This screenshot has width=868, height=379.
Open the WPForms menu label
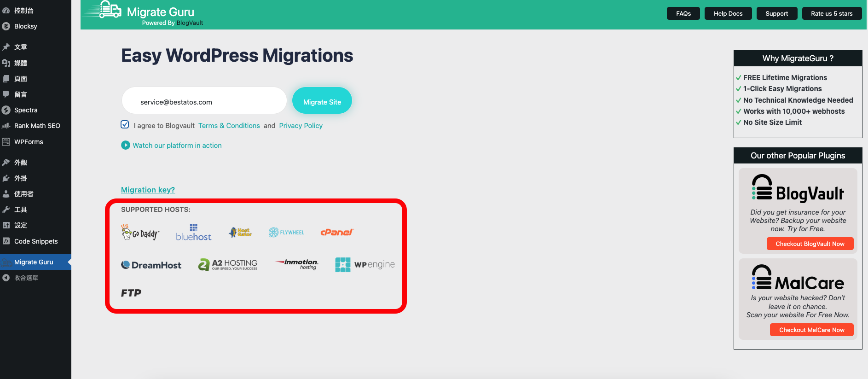coord(29,142)
